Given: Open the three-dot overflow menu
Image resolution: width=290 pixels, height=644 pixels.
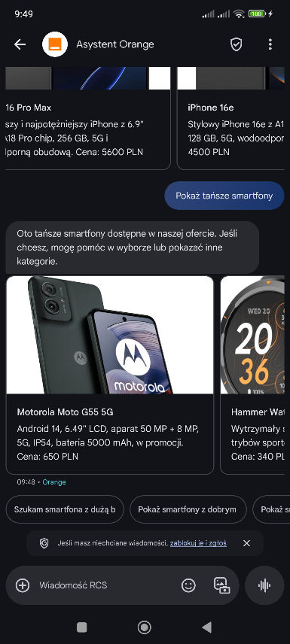Looking at the screenshot, I should (x=270, y=44).
